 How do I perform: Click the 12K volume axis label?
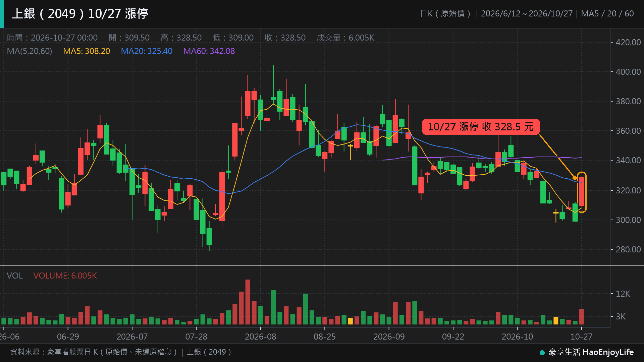click(623, 294)
